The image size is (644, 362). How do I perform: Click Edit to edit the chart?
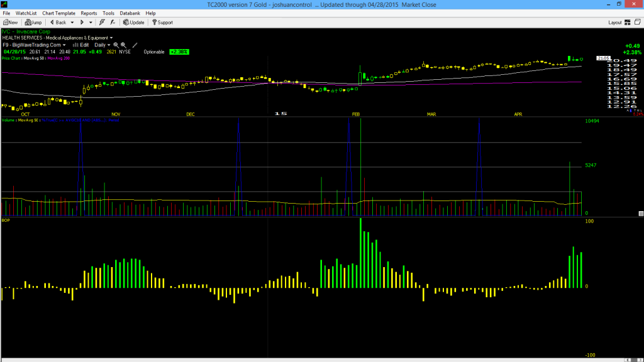[x=81, y=45]
